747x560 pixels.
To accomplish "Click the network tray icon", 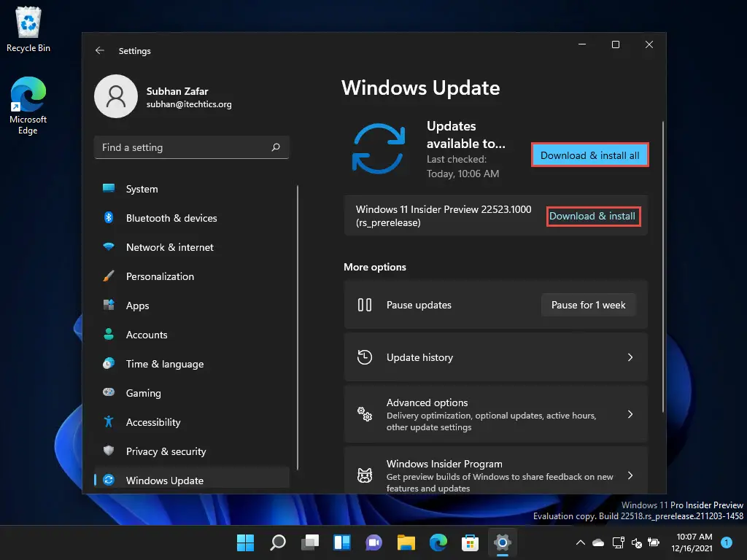I will [x=619, y=542].
